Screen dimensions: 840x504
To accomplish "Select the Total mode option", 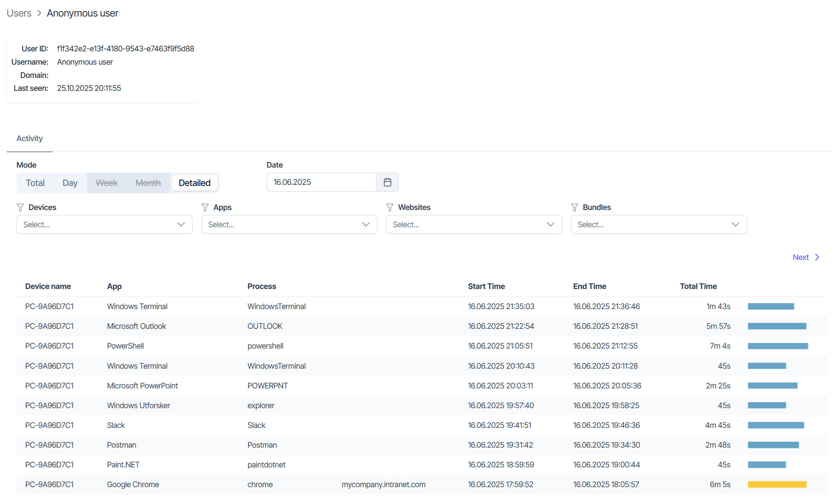I will [35, 183].
